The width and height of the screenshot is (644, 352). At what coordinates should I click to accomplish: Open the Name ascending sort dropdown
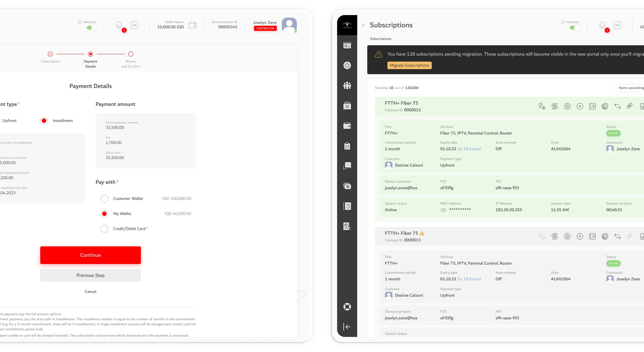[x=630, y=88]
